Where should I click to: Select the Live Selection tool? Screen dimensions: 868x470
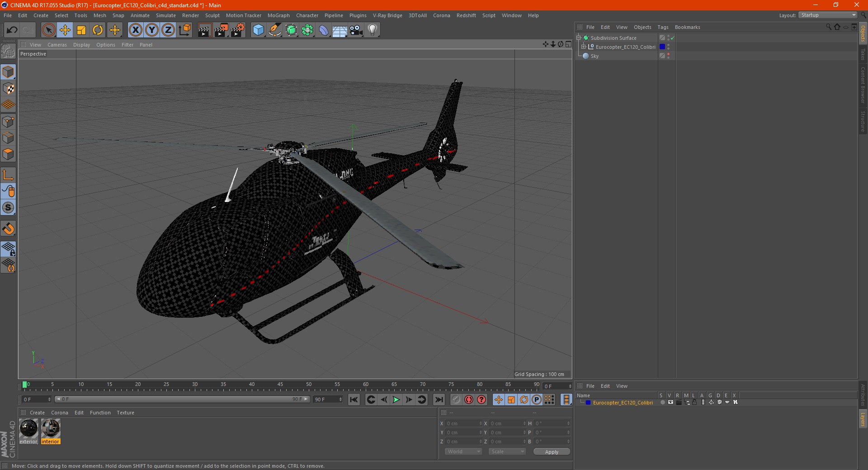pyautogui.click(x=48, y=30)
